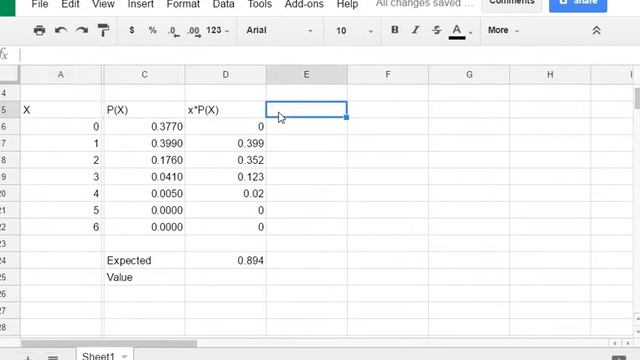Open the Tools menu
Screen dimensions: 640x360
pyautogui.click(x=260, y=4)
